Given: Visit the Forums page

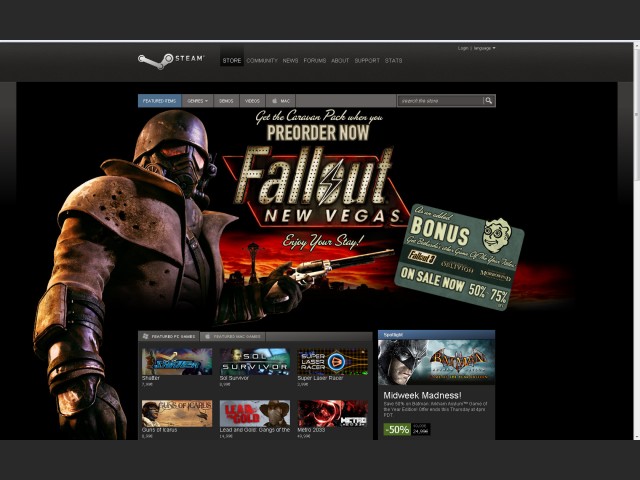Looking at the screenshot, I should (x=315, y=60).
